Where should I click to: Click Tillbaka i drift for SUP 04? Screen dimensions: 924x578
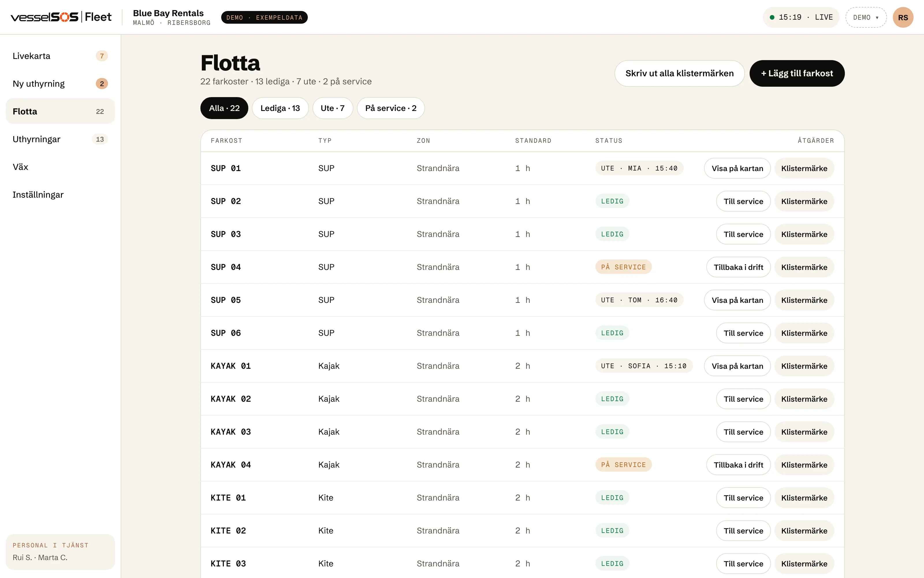[738, 267]
